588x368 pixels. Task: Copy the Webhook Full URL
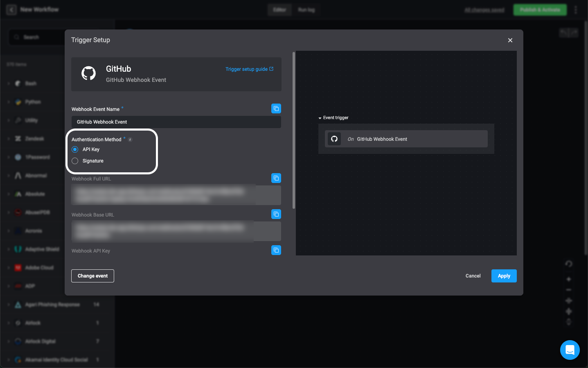[x=276, y=178]
